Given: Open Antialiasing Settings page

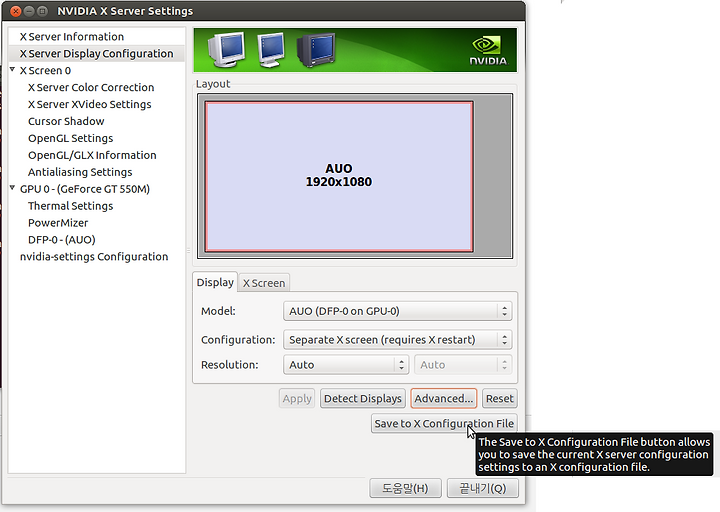Looking at the screenshot, I should coord(80,173).
